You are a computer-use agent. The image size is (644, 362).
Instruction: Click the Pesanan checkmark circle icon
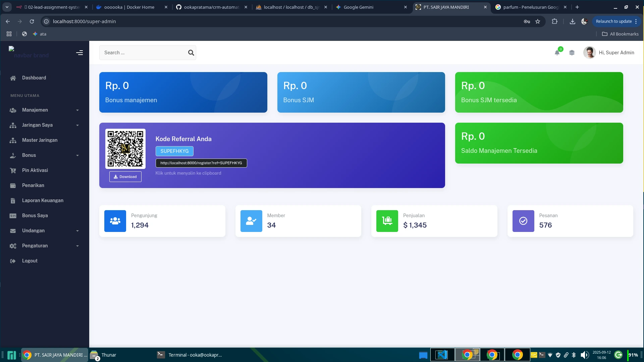pyautogui.click(x=523, y=221)
